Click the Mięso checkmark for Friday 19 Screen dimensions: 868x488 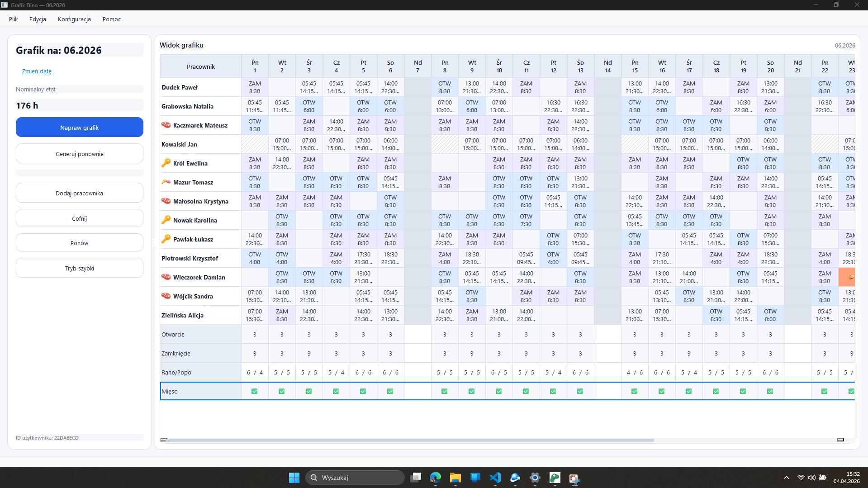[743, 391]
